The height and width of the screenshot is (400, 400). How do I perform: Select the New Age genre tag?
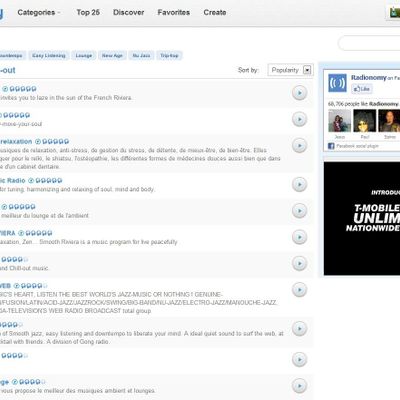(x=112, y=55)
